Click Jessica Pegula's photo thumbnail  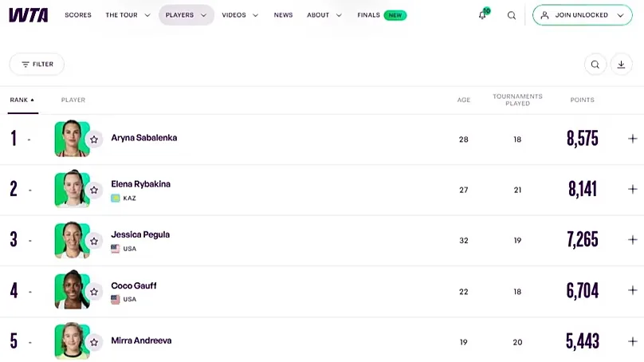pos(73,240)
